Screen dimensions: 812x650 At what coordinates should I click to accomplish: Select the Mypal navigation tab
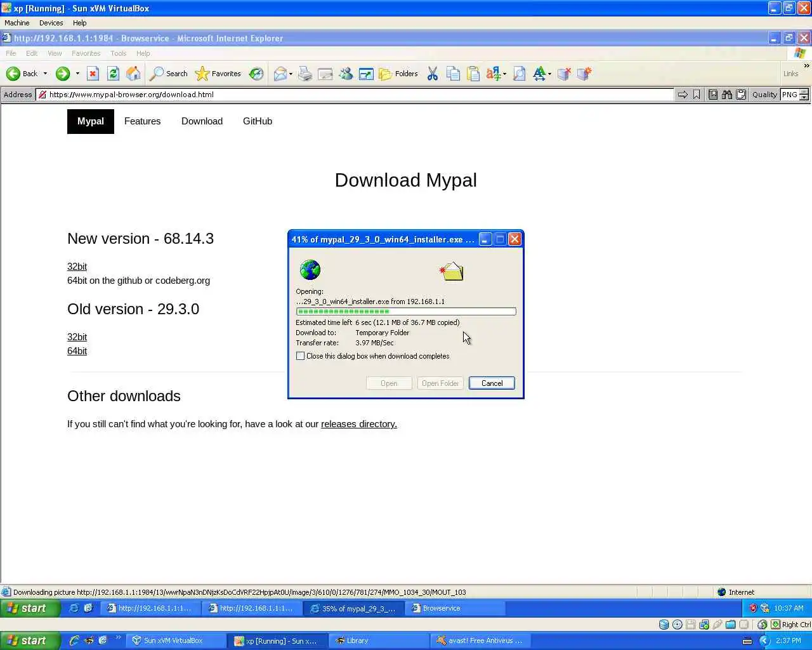click(91, 121)
